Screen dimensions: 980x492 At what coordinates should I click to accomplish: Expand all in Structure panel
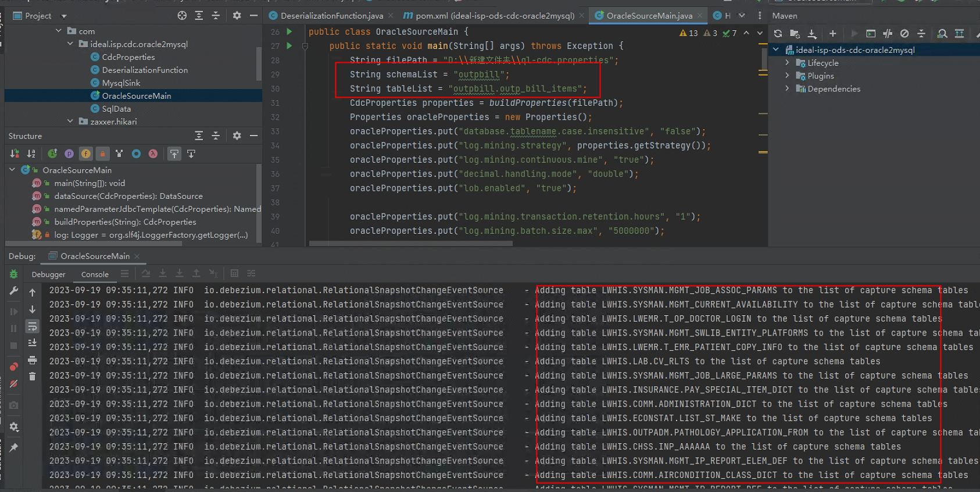[x=199, y=136]
